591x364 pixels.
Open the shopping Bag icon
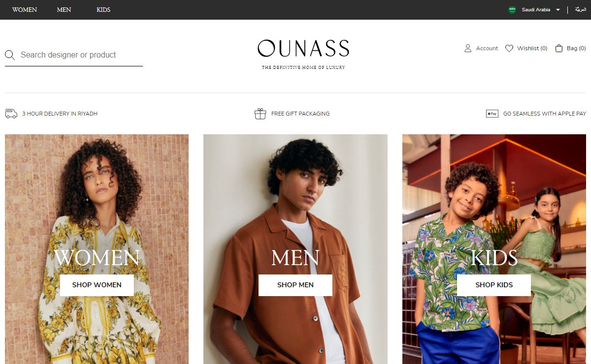tap(559, 48)
